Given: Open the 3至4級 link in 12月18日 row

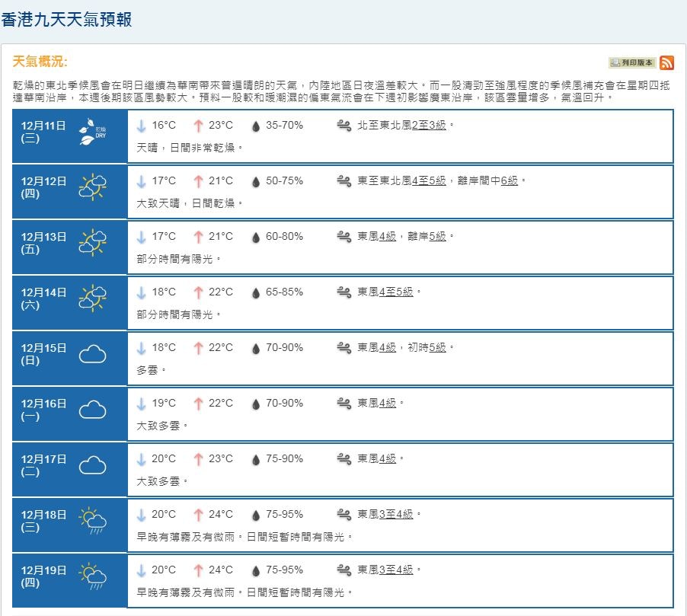Looking at the screenshot, I should [396, 515].
